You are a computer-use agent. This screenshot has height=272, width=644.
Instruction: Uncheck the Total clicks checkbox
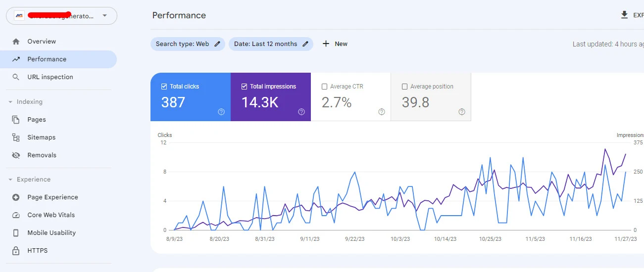[164, 87]
